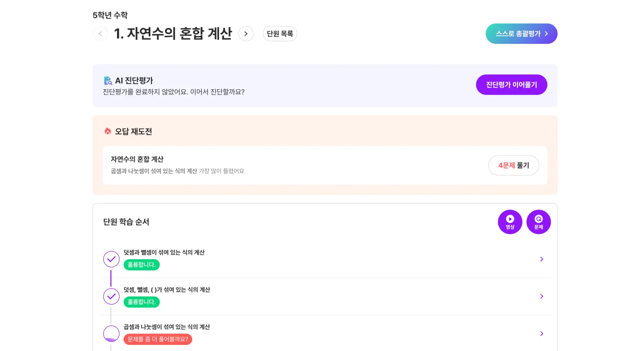Expand the 곱셈과 나눗셈이 섞여 있는 식의 계산 row

tap(542, 334)
